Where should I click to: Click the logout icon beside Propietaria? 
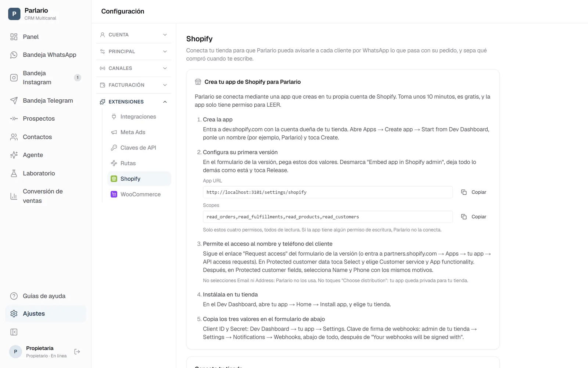pos(77,352)
